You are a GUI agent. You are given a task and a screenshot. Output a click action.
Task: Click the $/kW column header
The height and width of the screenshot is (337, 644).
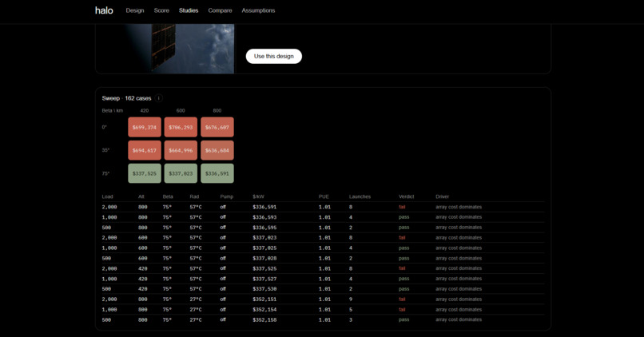click(258, 196)
